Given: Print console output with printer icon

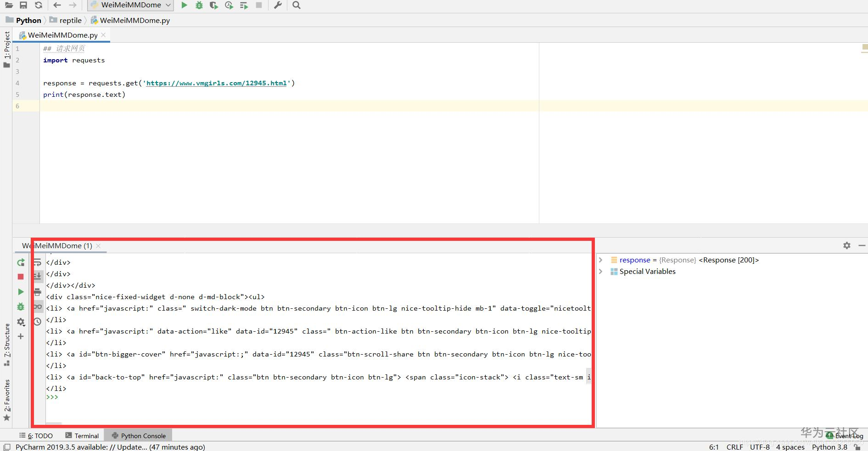Looking at the screenshot, I should [37, 292].
